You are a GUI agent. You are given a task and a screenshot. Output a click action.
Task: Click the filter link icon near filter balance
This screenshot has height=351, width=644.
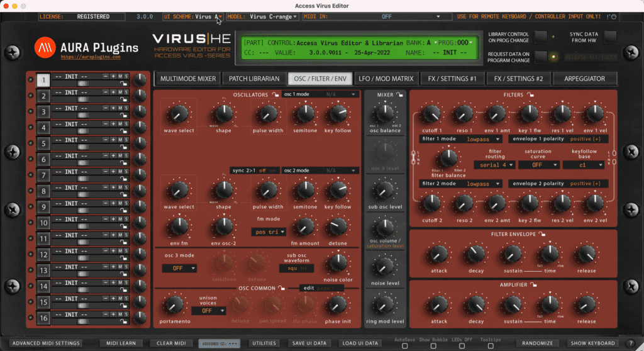pos(414,158)
